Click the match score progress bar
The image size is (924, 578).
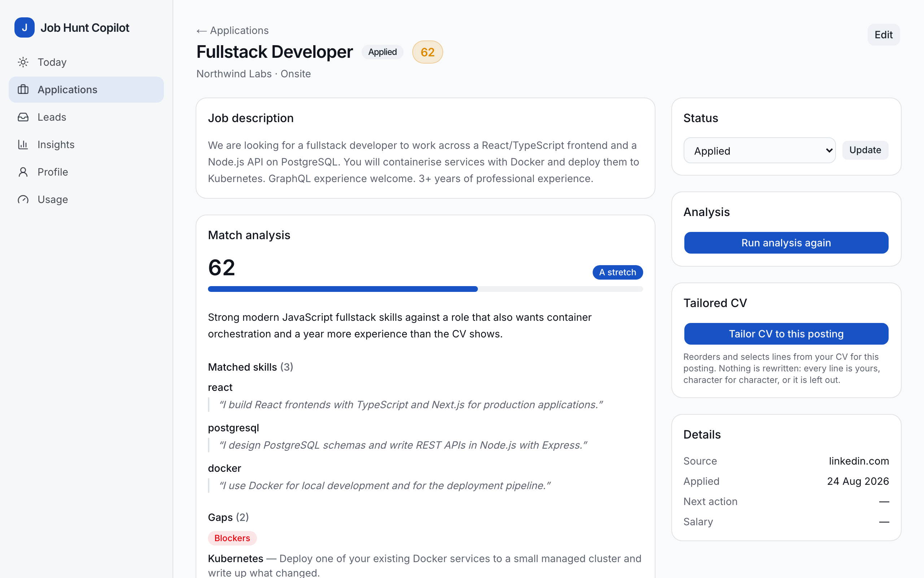425,289
